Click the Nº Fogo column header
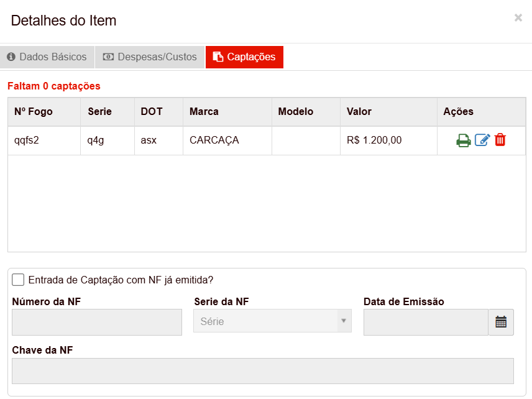This screenshot has height=399, width=532. (x=44, y=112)
